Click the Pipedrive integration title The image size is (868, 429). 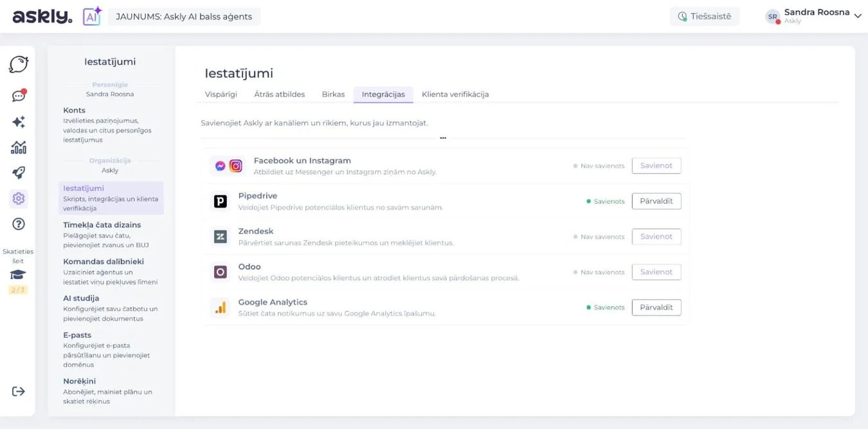258,196
